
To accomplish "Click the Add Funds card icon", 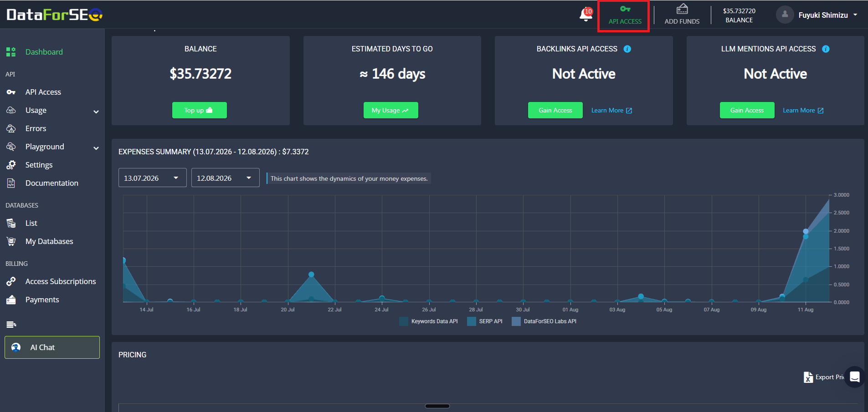I will (682, 9).
